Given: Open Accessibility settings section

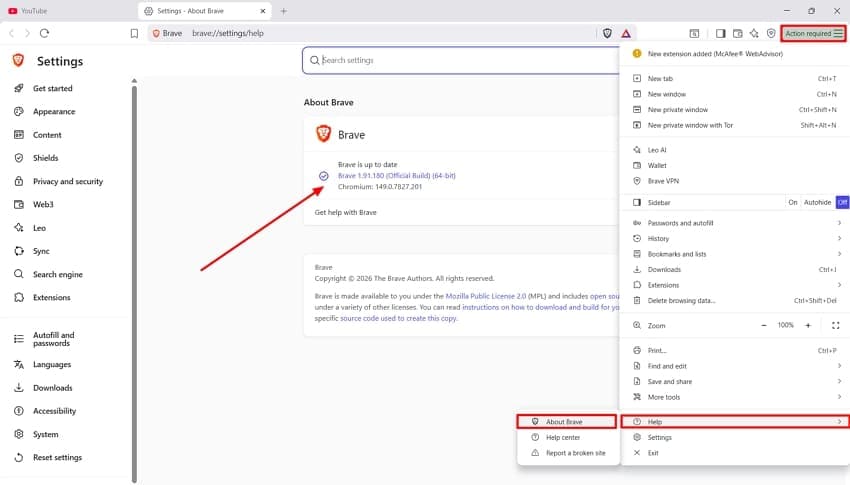Looking at the screenshot, I should 54,411.
